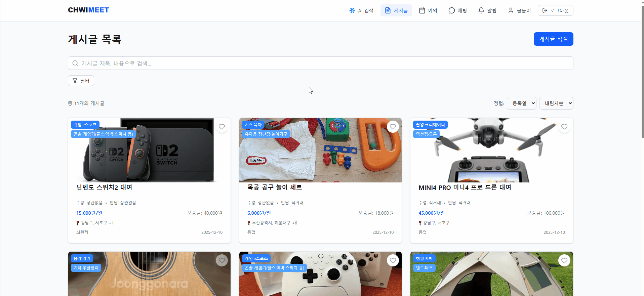The height and width of the screenshot is (296, 644).
Task: Click the 총 11개의 게시글 count
Action: (86, 103)
